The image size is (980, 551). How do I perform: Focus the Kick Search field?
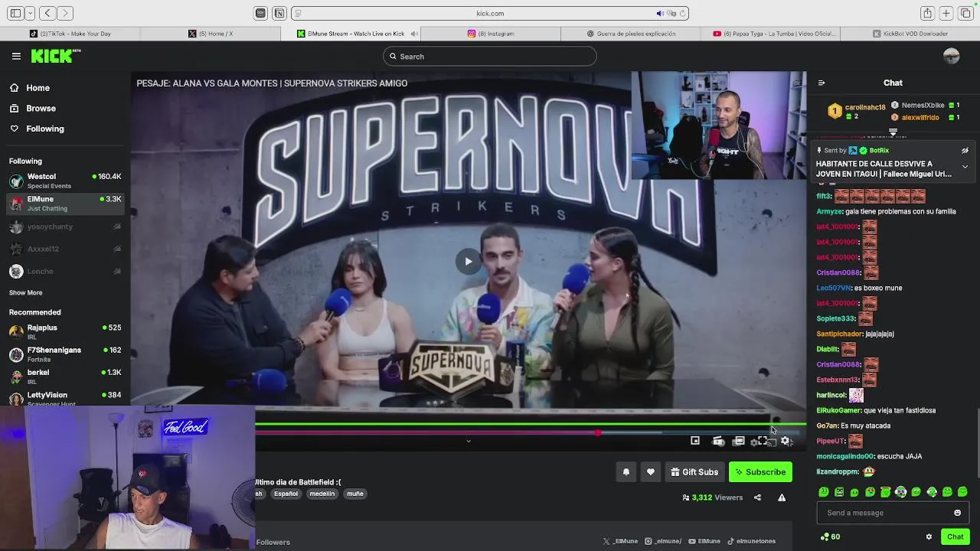[490, 56]
